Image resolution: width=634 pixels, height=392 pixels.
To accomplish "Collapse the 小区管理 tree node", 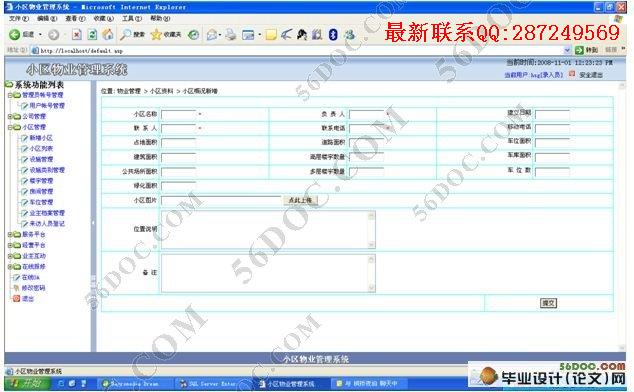I will click(9, 127).
